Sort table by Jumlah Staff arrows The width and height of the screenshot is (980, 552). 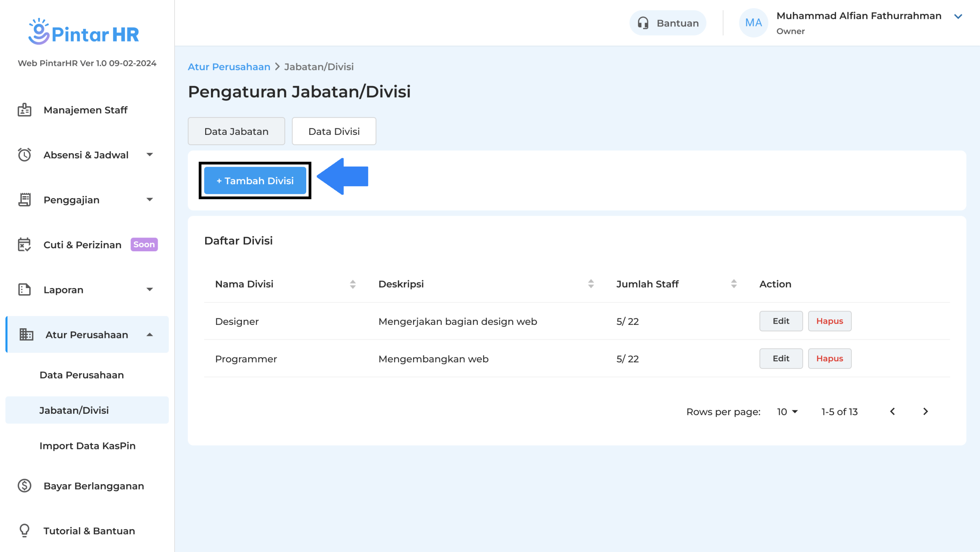coord(734,284)
